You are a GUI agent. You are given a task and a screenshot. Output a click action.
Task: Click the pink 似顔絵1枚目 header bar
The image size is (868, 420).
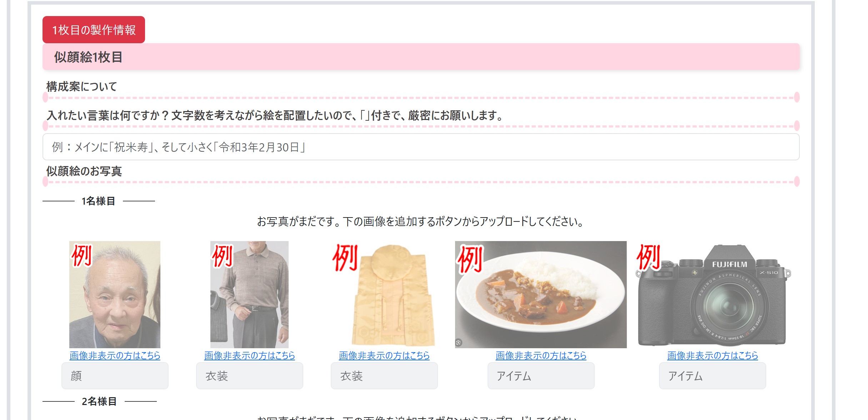pyautogui.click(x=421, y=57)
